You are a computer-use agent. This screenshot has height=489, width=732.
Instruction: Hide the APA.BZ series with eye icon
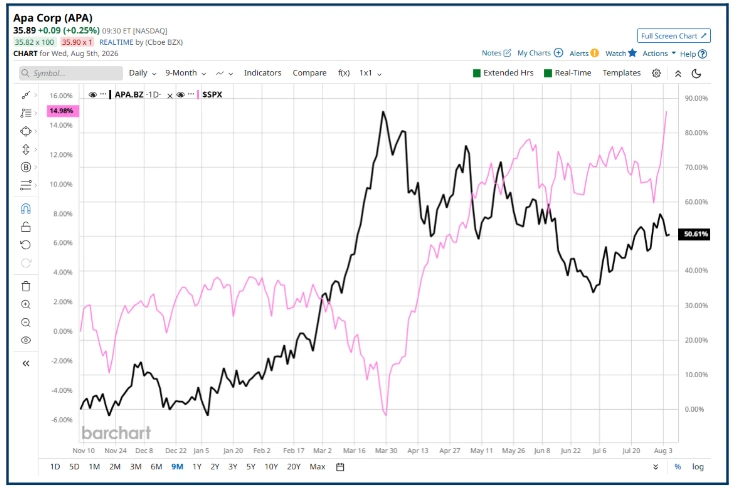tap(92, 94)
